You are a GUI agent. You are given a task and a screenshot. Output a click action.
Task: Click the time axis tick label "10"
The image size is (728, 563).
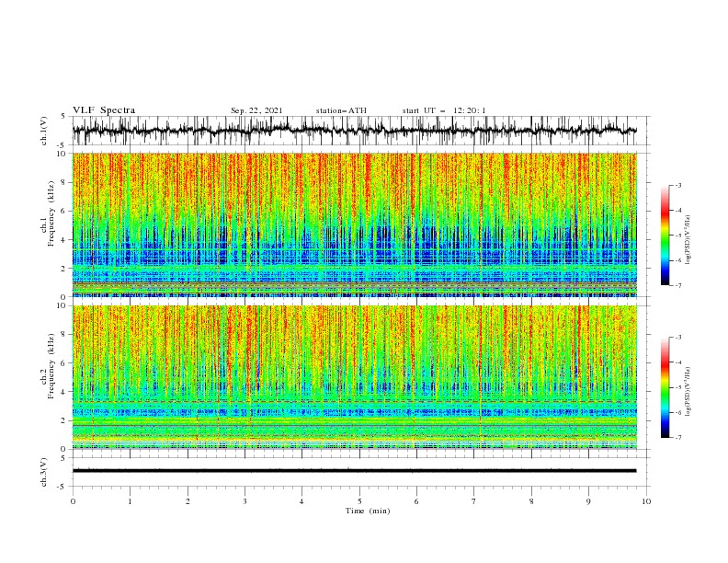tap(646, 501)
